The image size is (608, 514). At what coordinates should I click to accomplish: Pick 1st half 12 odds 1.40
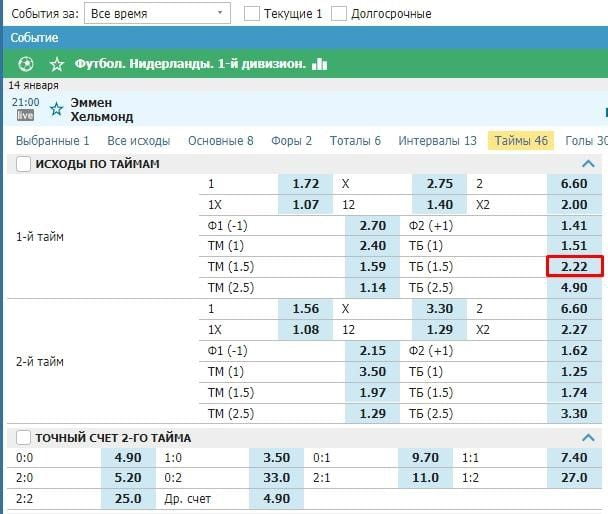pos(439,205)
